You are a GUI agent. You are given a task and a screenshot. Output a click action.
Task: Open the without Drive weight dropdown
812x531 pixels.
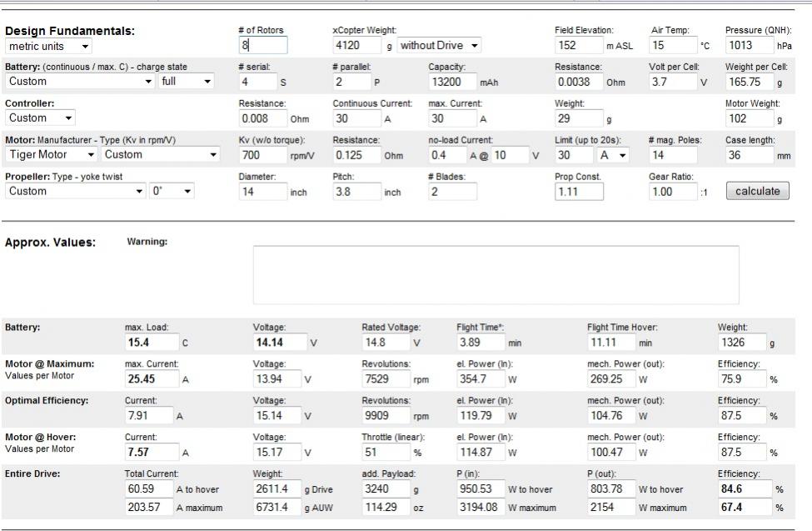440,45
